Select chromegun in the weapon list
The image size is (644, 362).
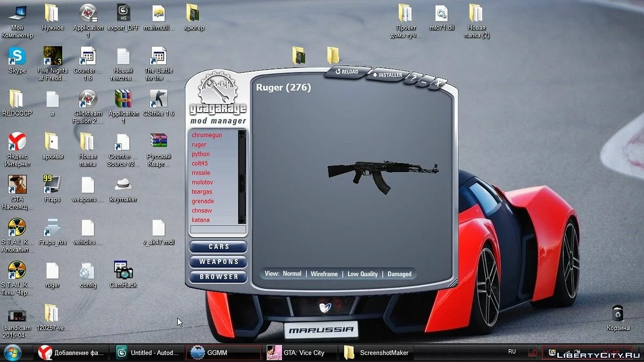point(207,135)
